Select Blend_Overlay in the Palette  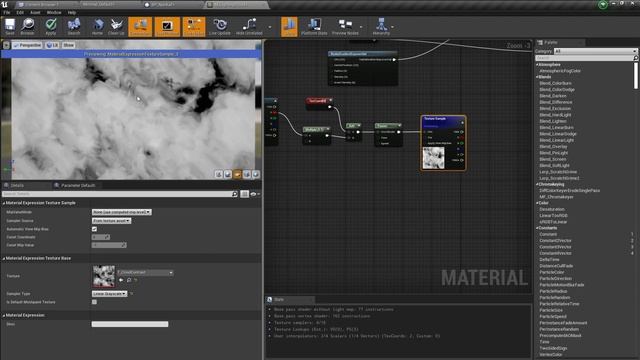pos(553,147)
